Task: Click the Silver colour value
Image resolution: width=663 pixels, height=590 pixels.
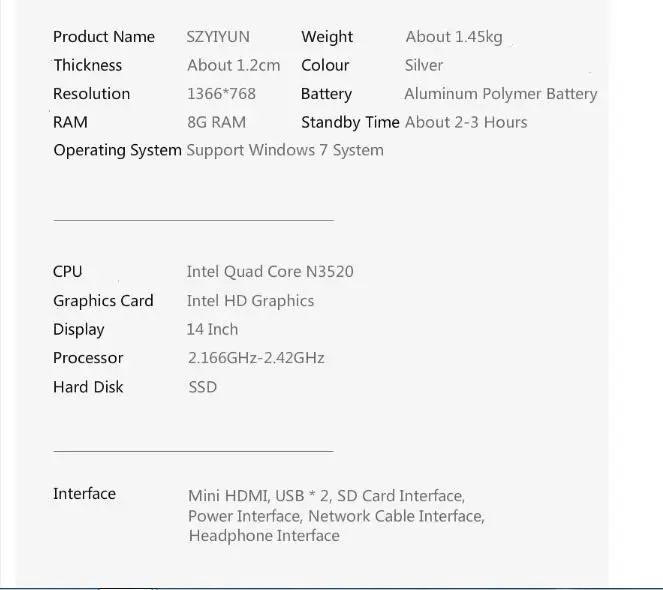Action: point(424,65)
